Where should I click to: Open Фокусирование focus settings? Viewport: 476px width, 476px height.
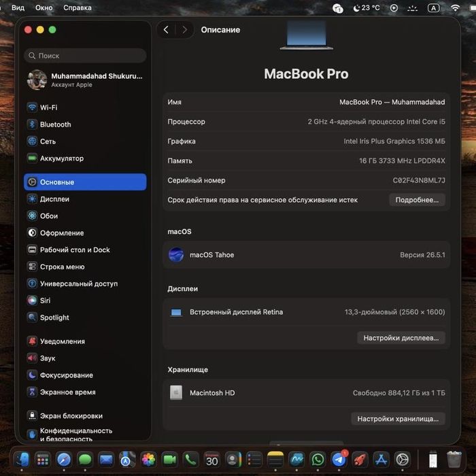pos(85,375)
